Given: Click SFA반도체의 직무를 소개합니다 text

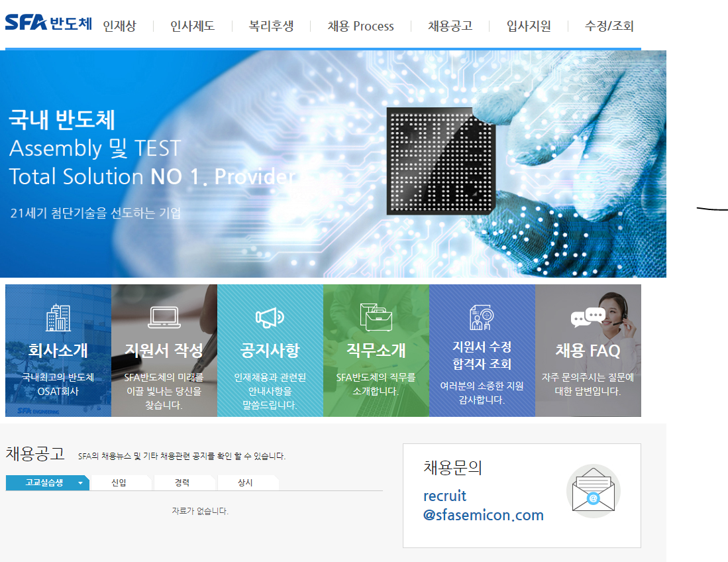Looking at the screenshot, I should point(376,384).
